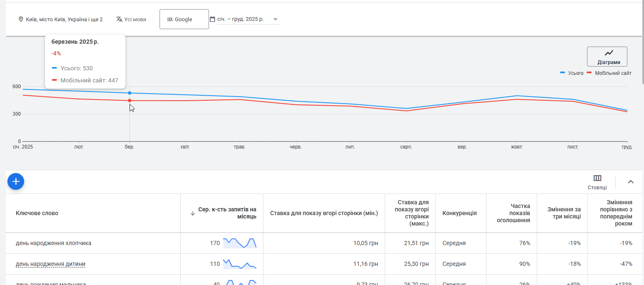Click the Google search network icon
The image size is (644, 285).
pos(170,19)
